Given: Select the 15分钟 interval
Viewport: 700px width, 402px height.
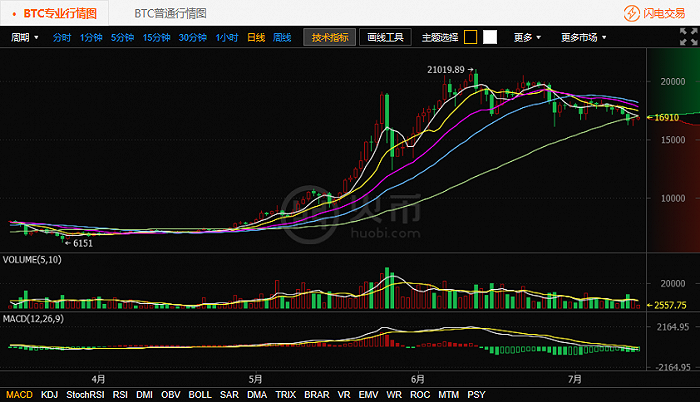Looking at the screenshot, I should coord(156,38).
